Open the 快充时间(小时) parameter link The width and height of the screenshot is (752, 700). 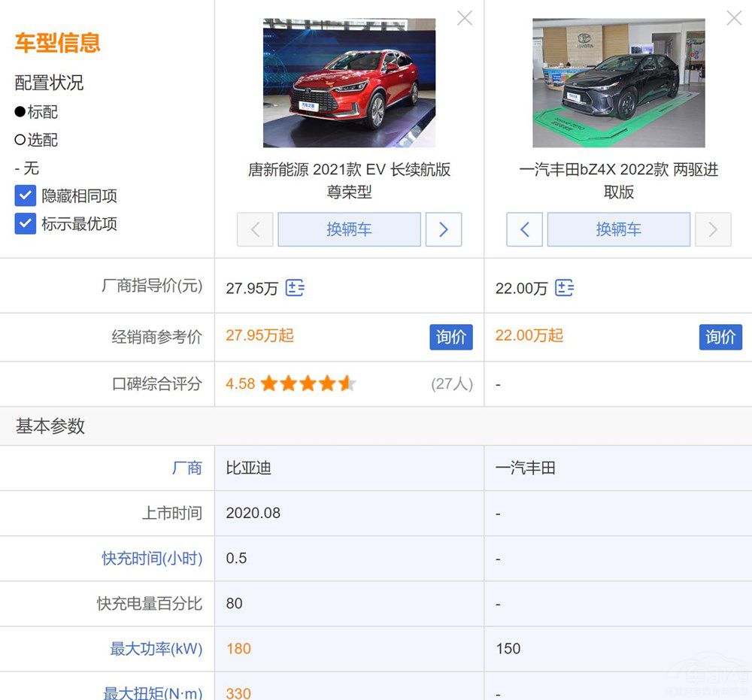(x=150, y=559)
